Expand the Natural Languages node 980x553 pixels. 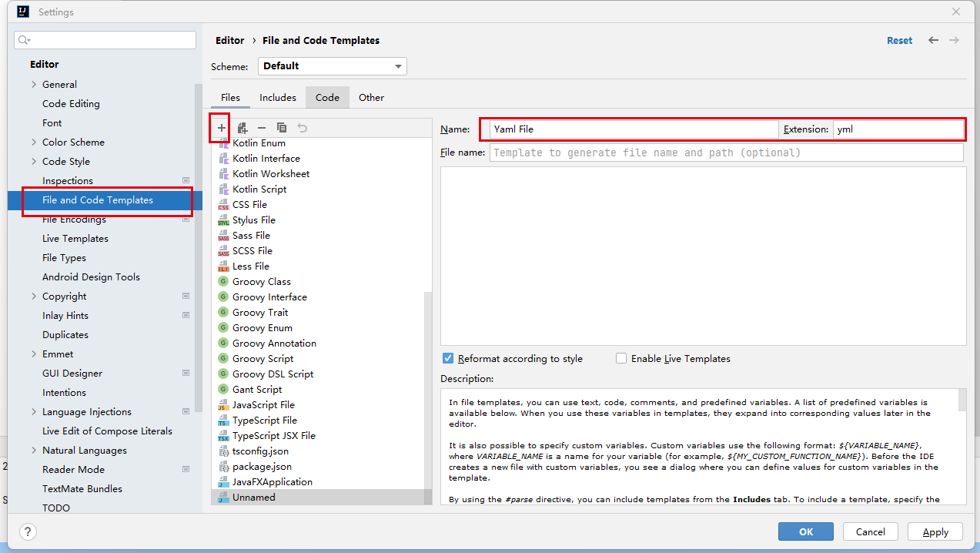pos(34,451)
